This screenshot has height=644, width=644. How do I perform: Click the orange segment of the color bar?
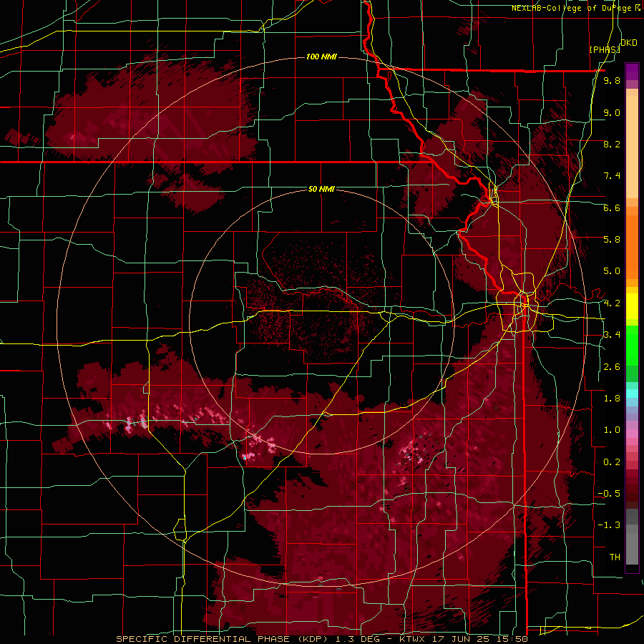(x=632, y=246)
